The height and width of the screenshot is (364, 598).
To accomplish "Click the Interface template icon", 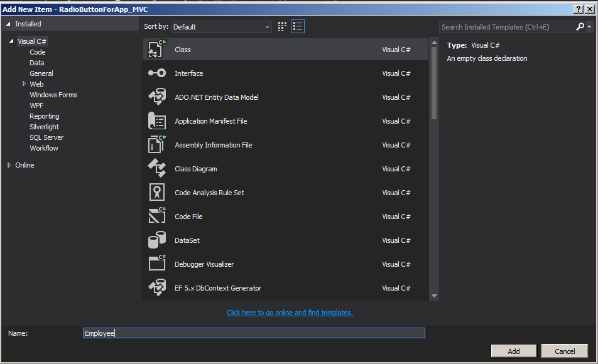I will click(x=156, y=73).
